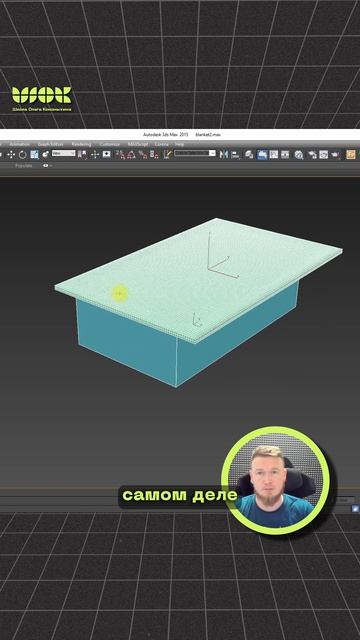The width and height of the screenshot is (360, 640).
Task: Toggle Spinner Snap in the toolbar
Action: 154,154
